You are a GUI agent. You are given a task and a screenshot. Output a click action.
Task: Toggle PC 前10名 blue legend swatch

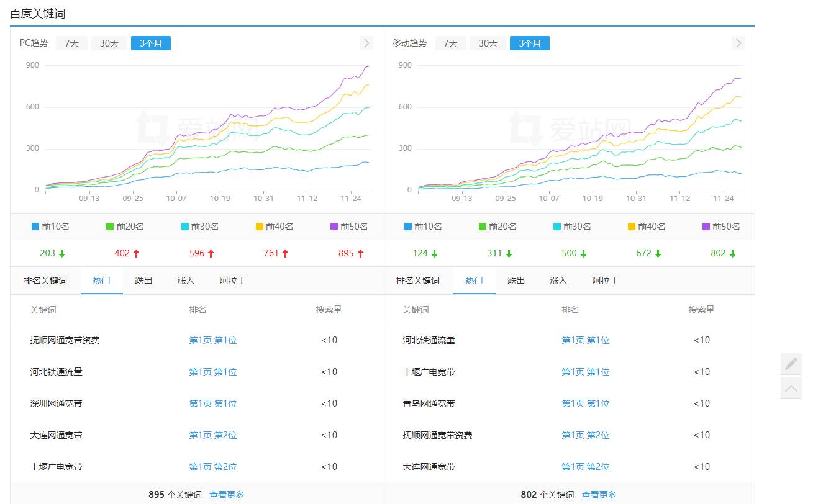tap(35, 227)
